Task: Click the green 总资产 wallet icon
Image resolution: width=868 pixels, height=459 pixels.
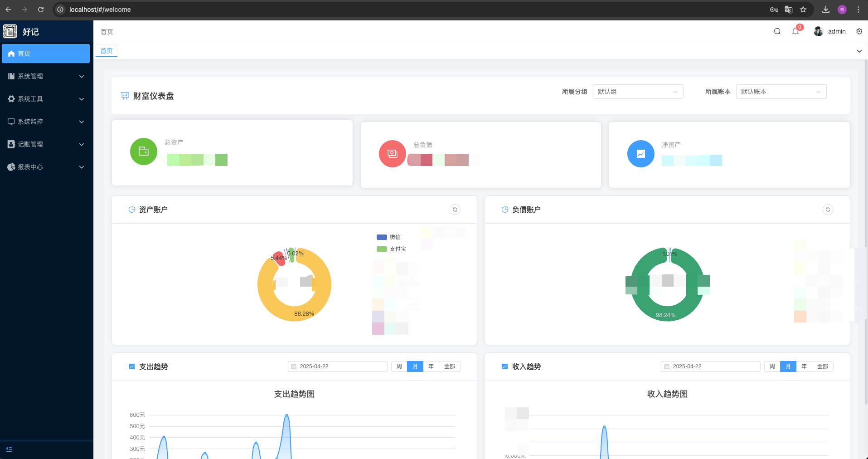Action: coord(144,151)
